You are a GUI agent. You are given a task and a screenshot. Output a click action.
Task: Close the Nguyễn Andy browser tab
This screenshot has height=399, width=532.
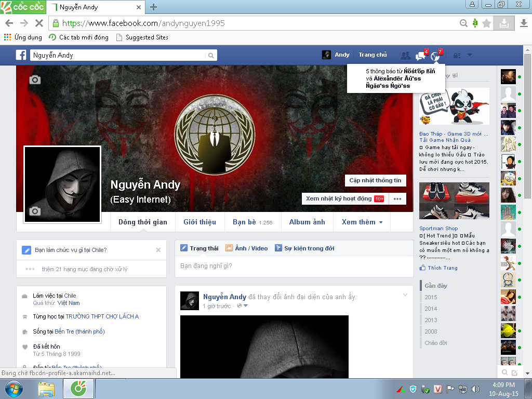138,7
